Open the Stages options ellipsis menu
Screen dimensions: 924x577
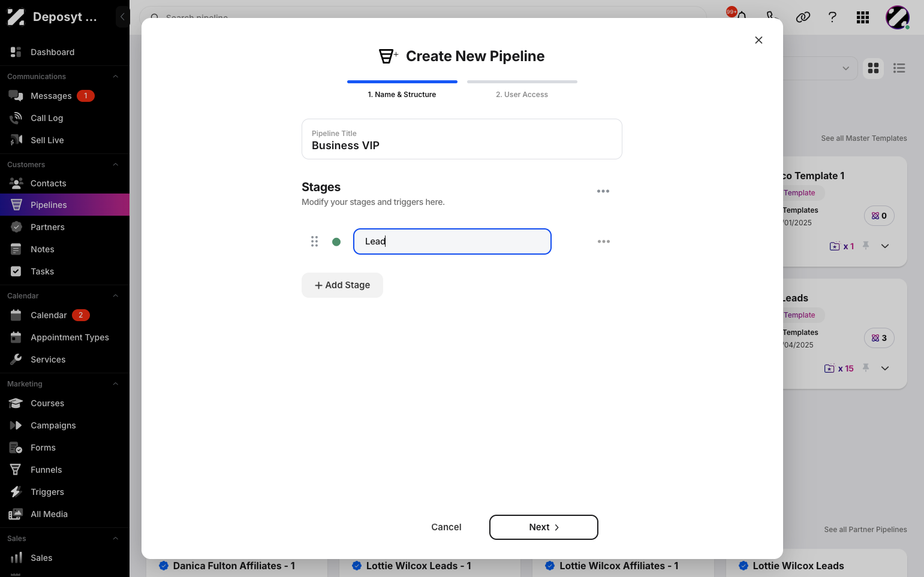tap(603, 191)
